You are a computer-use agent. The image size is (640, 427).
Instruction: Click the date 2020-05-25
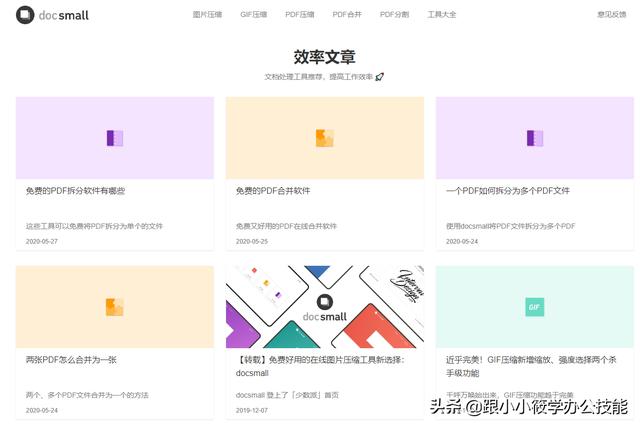(252, 241)
